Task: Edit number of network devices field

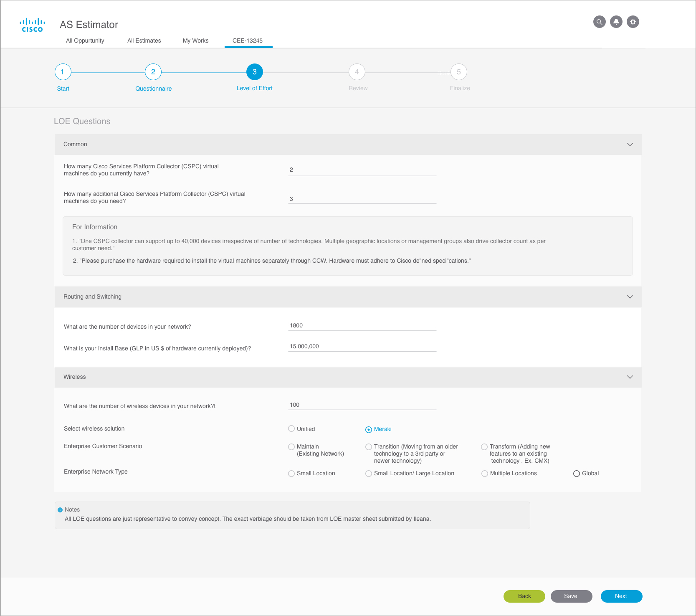Action: [362, 326]
